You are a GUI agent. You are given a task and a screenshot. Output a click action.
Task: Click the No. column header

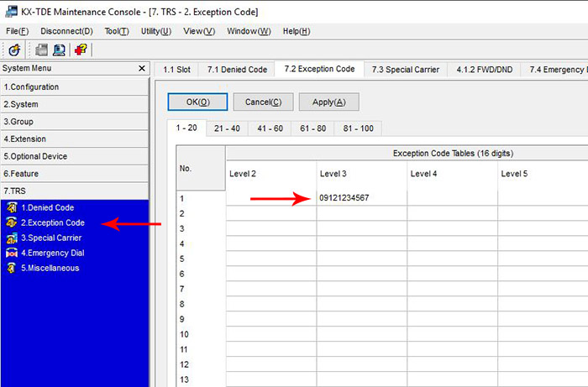[201, 168]
